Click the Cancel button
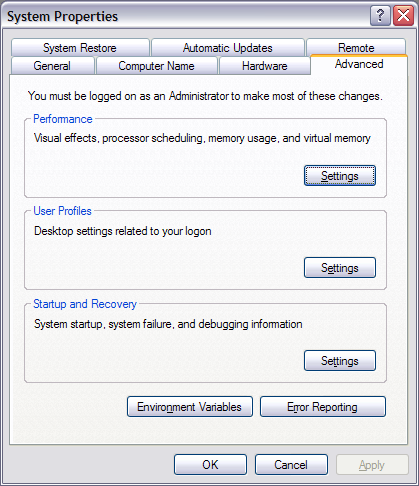The image size is (419, 486). [x=291, y=465]
